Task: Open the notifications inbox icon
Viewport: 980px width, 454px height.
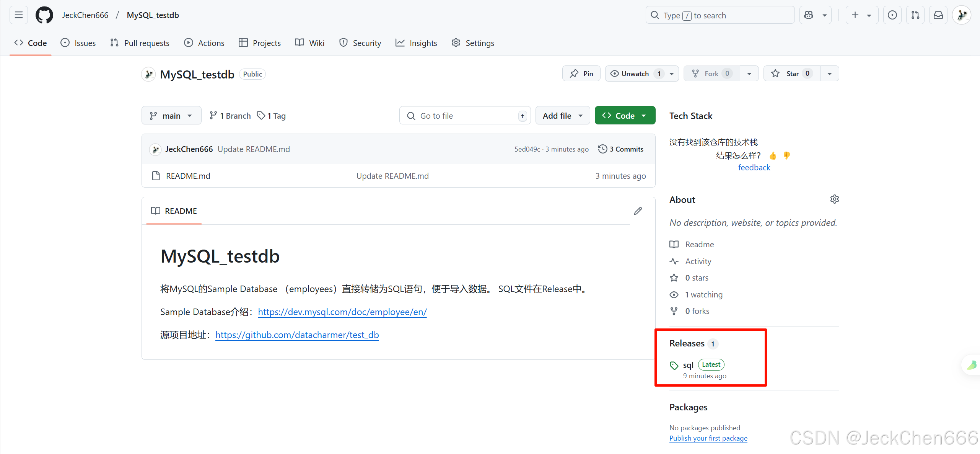Action: tap(938, 15)
